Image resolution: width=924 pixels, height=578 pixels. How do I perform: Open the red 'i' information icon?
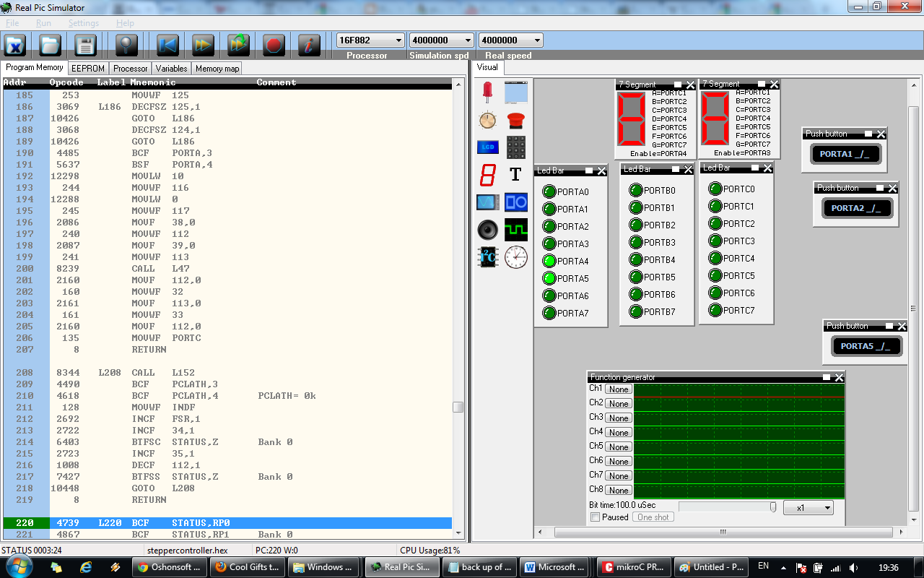coord(308,45)
